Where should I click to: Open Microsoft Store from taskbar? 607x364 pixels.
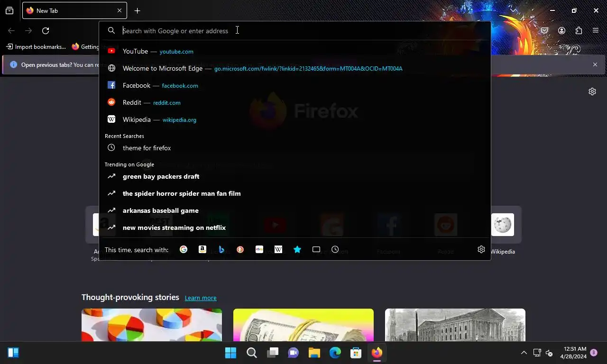[x=356, y=353]
